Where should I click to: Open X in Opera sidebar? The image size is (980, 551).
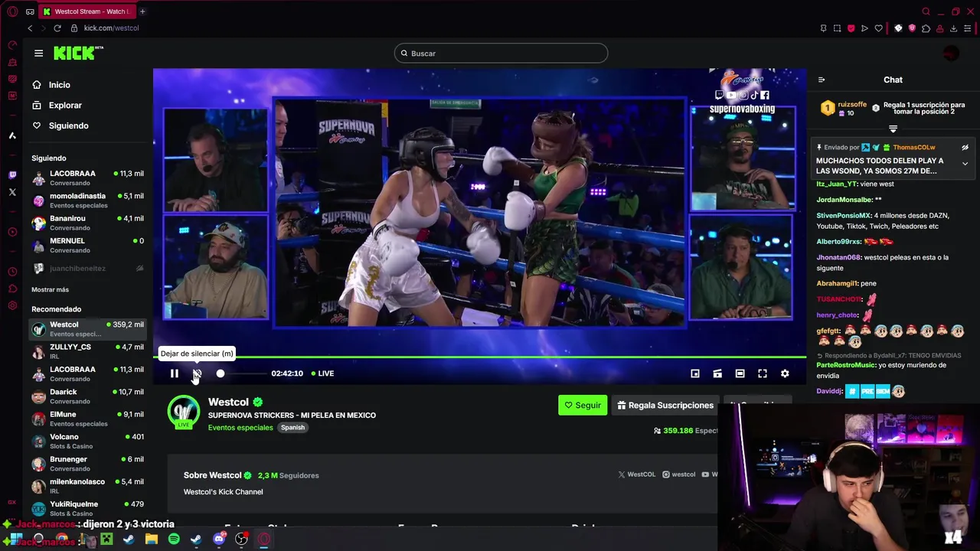coord(12,192)
